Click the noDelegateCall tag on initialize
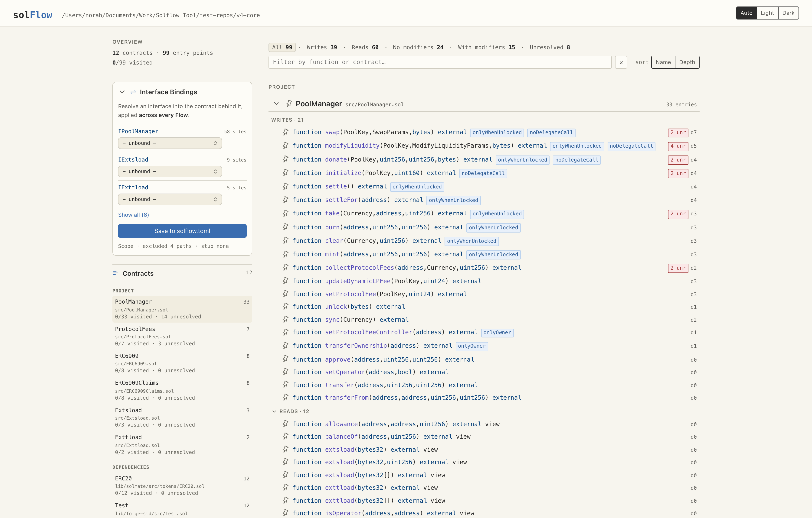The image size is (812, 518). (x=483, y=173)
